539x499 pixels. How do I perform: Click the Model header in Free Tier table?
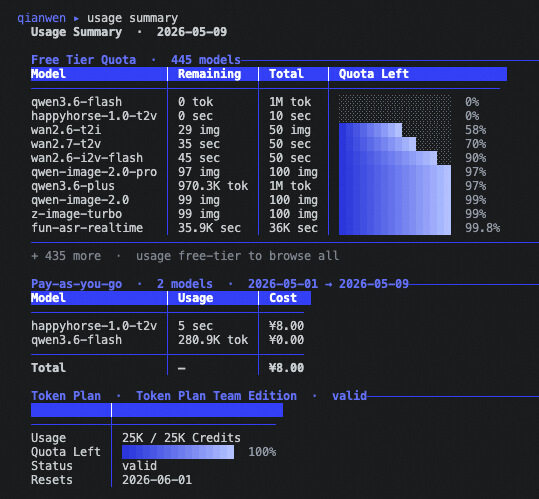48,74
